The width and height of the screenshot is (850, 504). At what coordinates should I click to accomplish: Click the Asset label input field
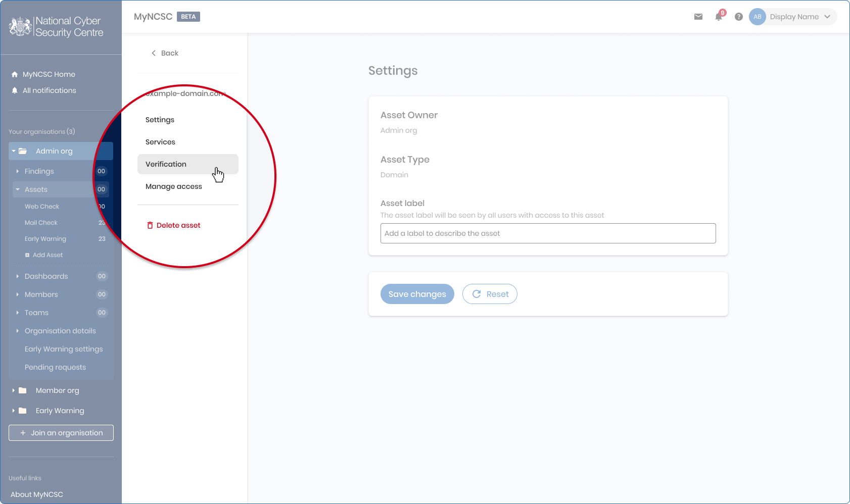[548, 233]
